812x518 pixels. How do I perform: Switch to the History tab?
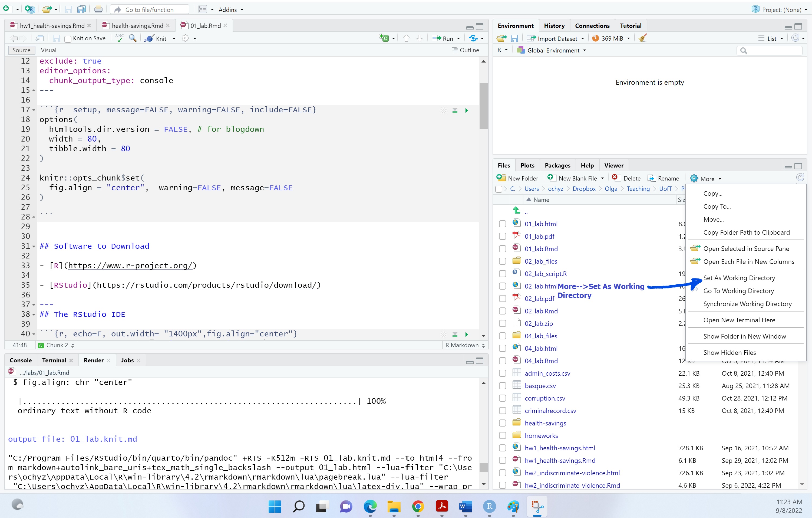(x=554, y=26)
